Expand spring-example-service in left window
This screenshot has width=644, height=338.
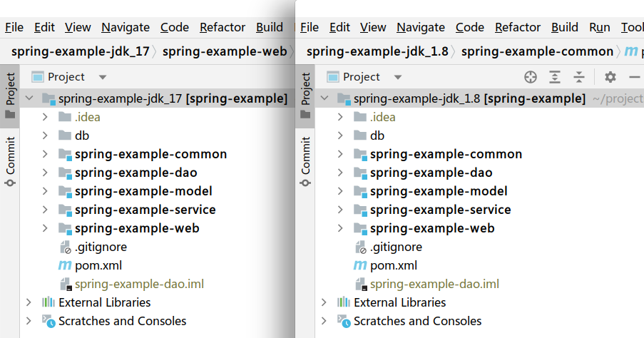(45, 210)
